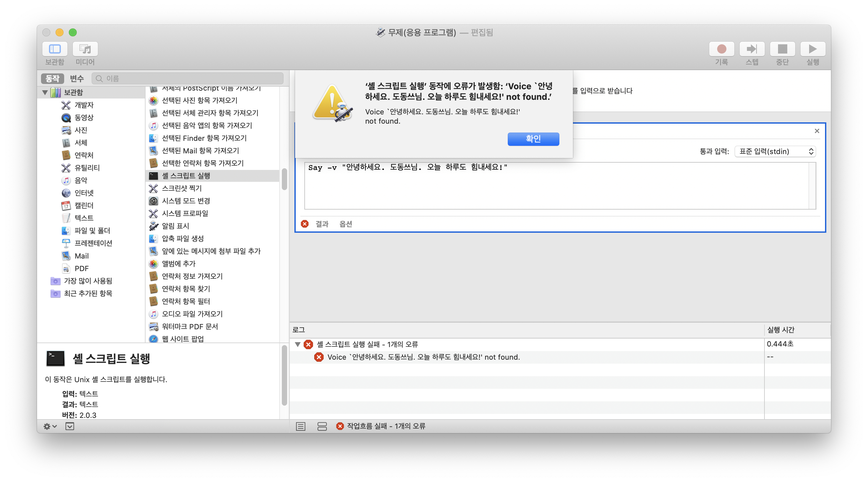Collapse the failed shell script log entry
This screenshot has width=868, height=482.
click(297, 344)
